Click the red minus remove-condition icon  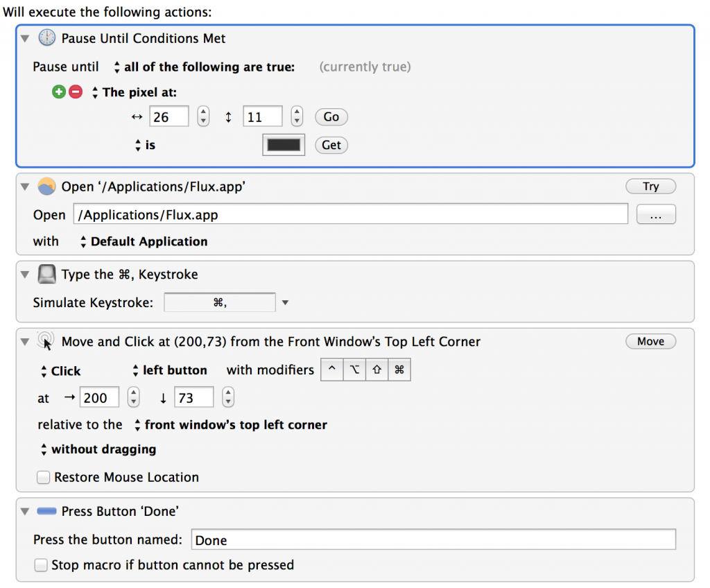click(x=76, y=92)
